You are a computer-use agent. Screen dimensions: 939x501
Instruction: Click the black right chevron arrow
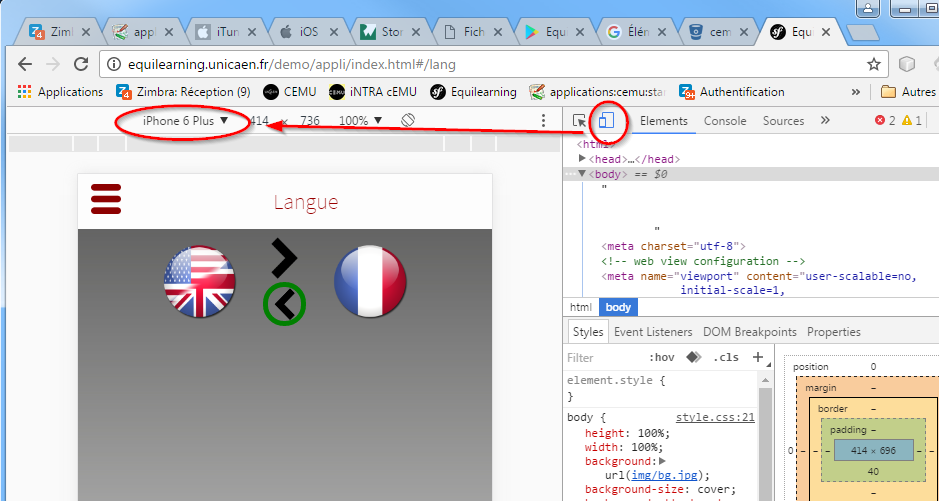[x=284, y=258]
